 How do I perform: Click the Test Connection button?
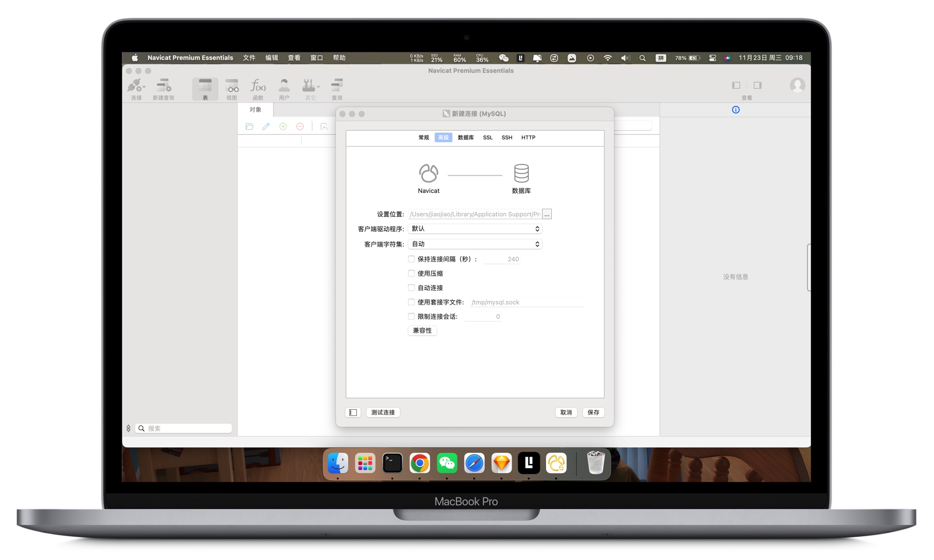[383, 412]
